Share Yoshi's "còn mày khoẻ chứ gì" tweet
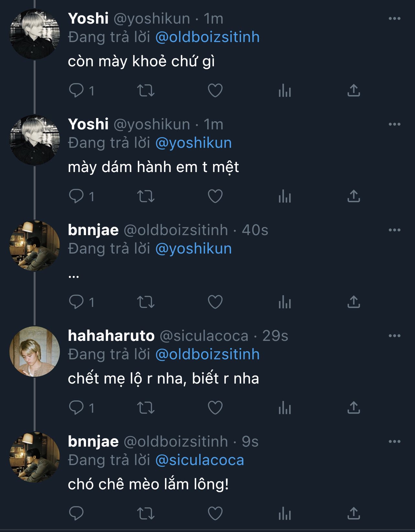 pyautogui.click(x=354, y=90)
